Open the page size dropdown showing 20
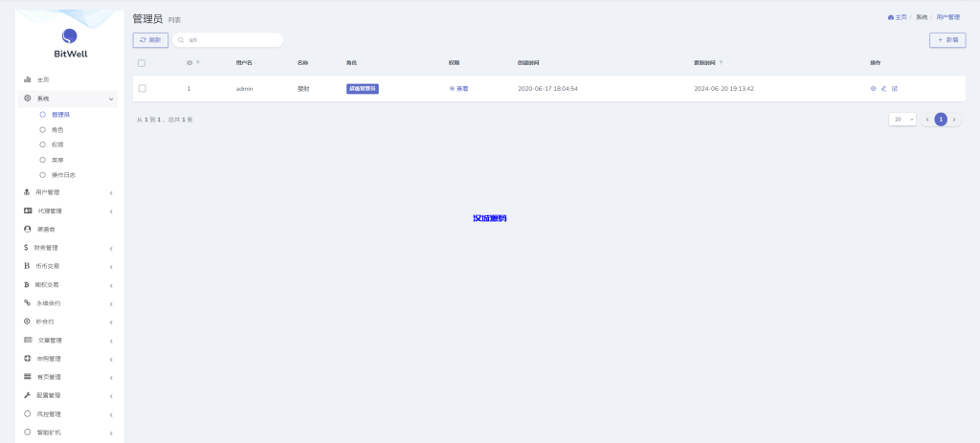980x443 pixels. 903,120
